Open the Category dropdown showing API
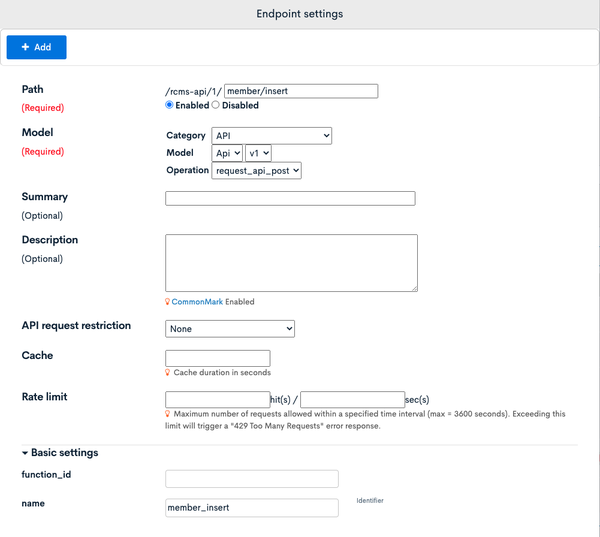Image resolution: width=600 pixels, height=537 pixels. 271,136
